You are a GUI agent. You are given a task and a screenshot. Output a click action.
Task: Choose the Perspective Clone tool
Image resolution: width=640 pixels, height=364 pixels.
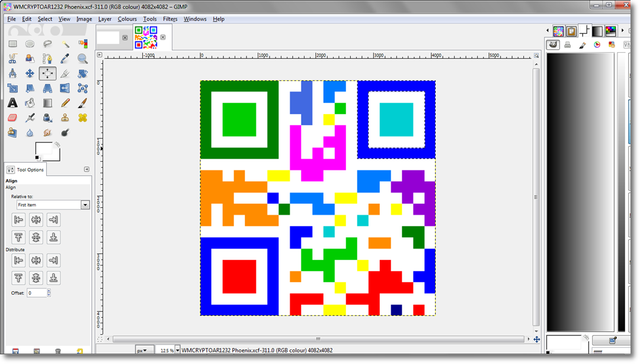click(x=12, y=133)
